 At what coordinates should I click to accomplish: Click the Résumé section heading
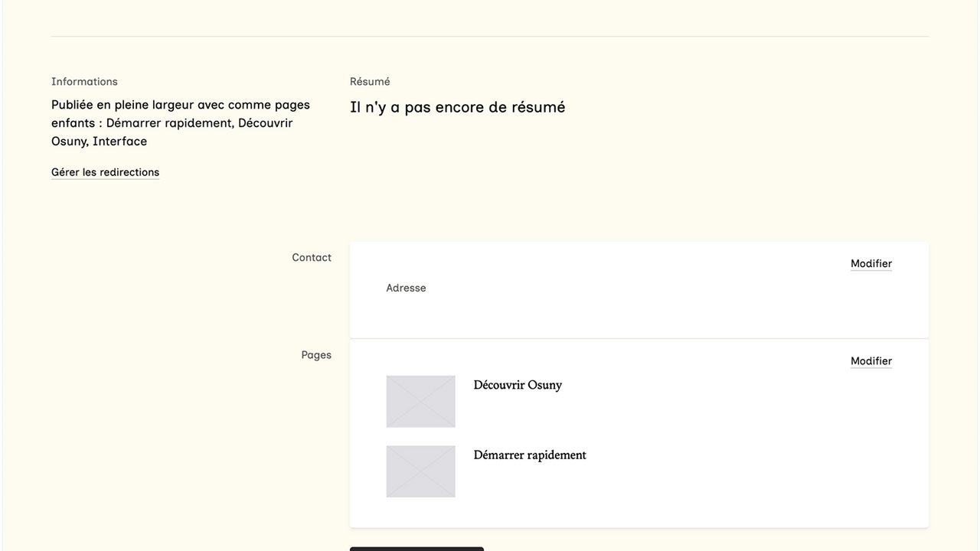click(370, 81)
